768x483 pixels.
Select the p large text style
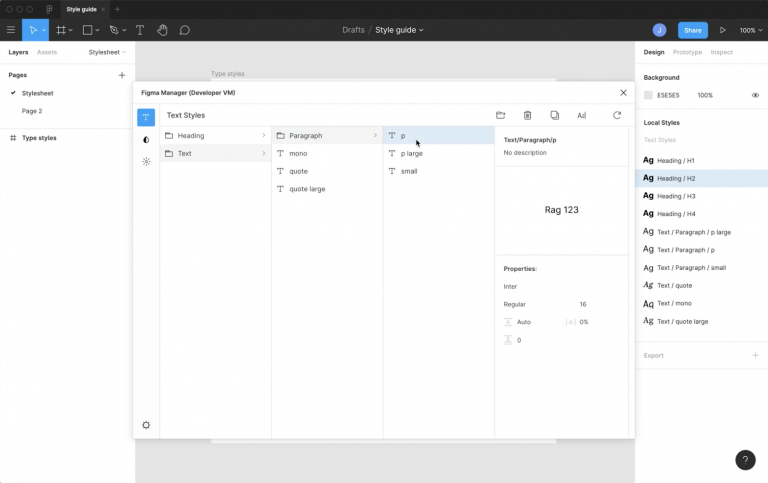438,153
